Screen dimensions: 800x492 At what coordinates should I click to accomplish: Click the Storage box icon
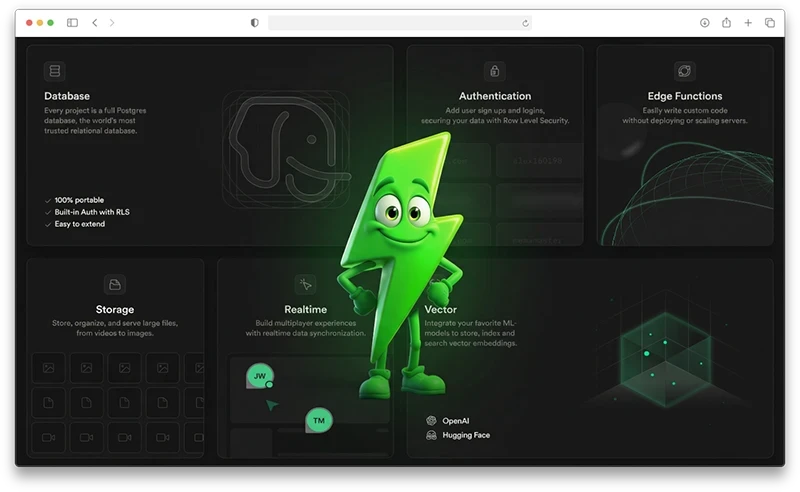click(x=115, y=284)
